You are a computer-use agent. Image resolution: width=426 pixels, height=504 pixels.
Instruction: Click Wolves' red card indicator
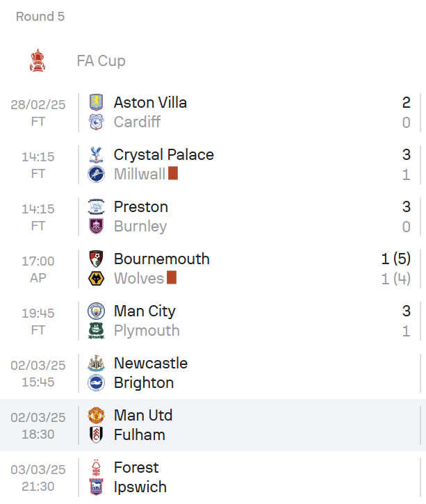coord(172,278)
